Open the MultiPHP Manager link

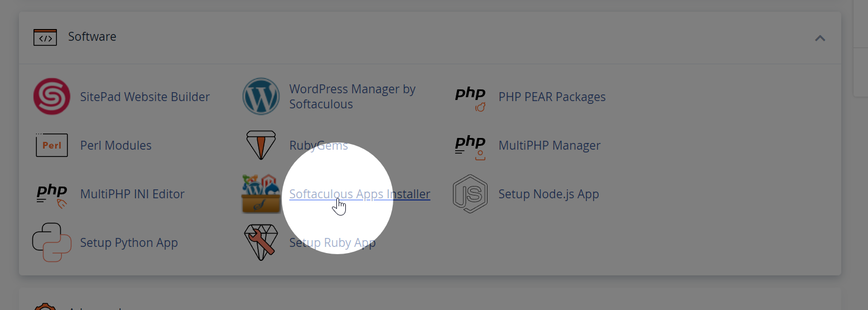(x=549, y=145)
